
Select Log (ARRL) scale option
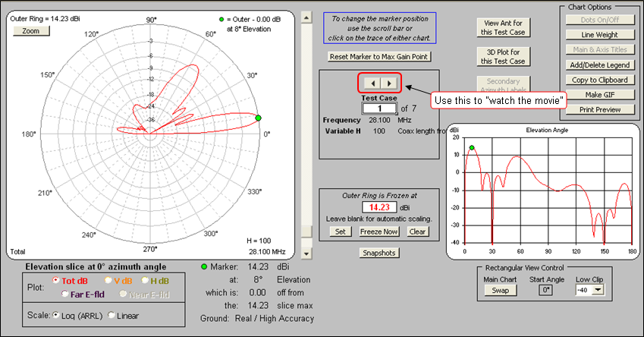[x=55, y=315]
